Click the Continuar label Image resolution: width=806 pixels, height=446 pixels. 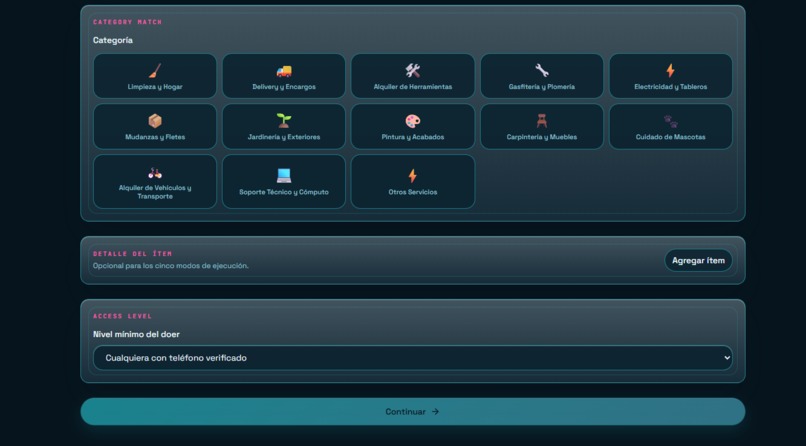coord(406,412)
